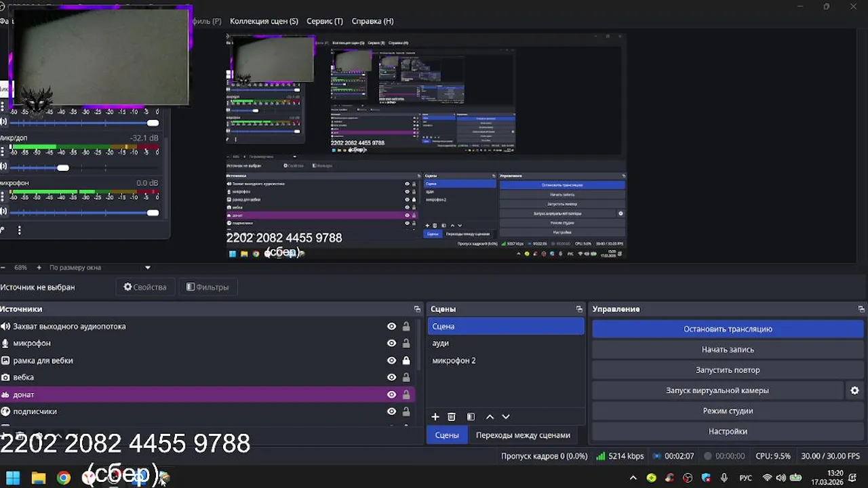Open scene filters icon in the Scenes toolbar
868x488 pixels.
pyautogui.click(x=471, y=417)
